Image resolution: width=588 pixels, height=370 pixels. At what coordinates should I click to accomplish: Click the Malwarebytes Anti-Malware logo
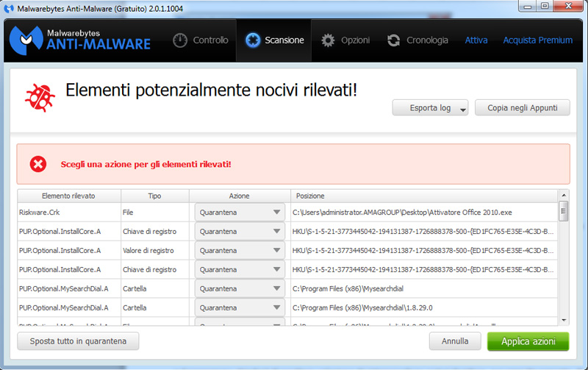click(79, 40)
